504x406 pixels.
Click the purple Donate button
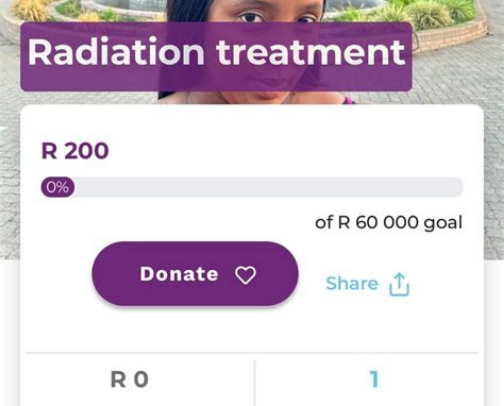coord(195,274)
